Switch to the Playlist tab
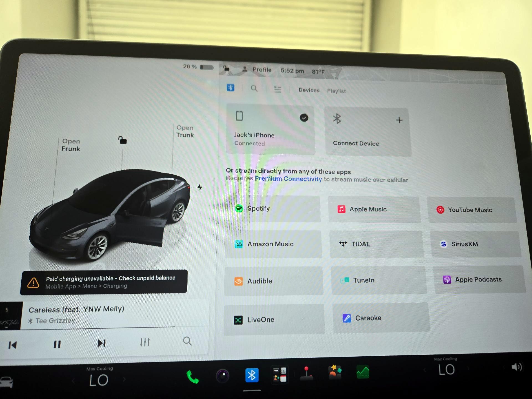The width and height of the screenshot is (532, 399). [336, 91]
